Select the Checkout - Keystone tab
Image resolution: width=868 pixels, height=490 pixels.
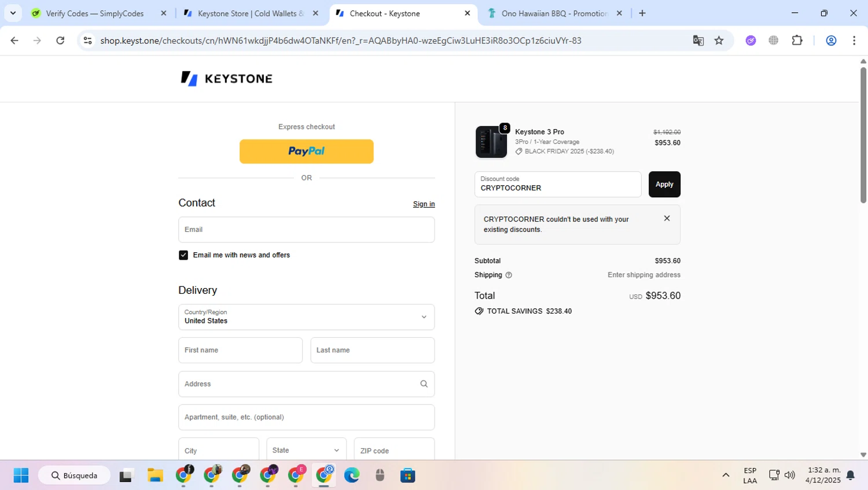pyautogui.click(x=403, y=13)
